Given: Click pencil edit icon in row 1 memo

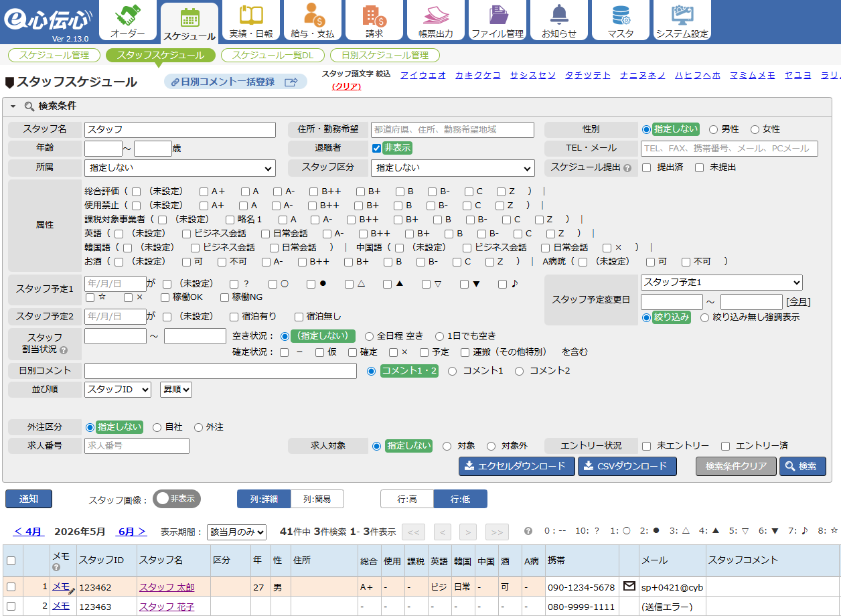Looking at the screenshot, I should [72, 590].
